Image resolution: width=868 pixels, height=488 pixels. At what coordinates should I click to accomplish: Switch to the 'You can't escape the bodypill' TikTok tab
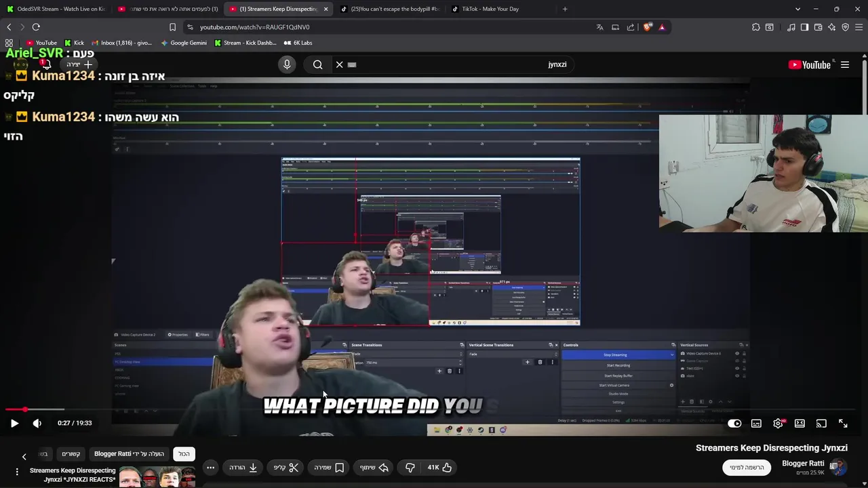(x=390, y=9)
